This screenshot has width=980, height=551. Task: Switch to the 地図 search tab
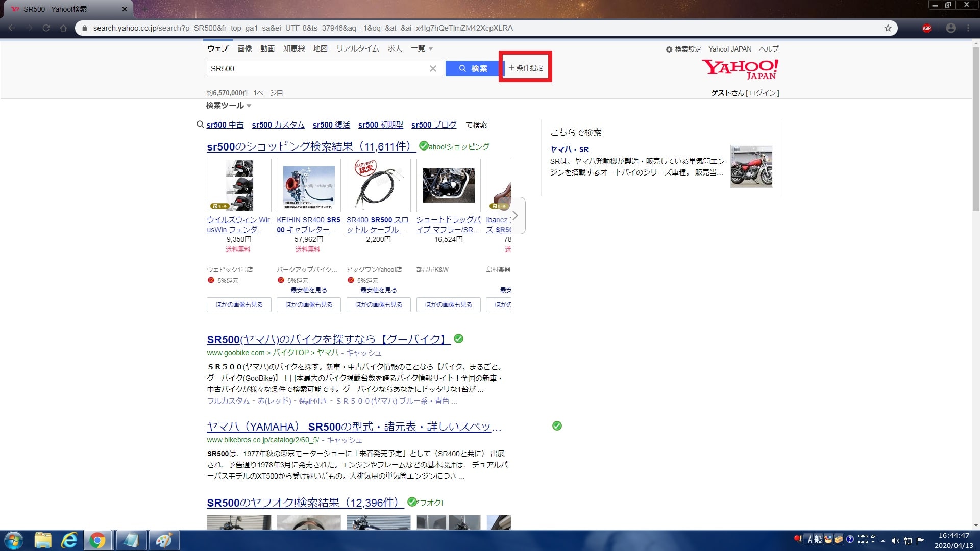click(x=321, y=48)
